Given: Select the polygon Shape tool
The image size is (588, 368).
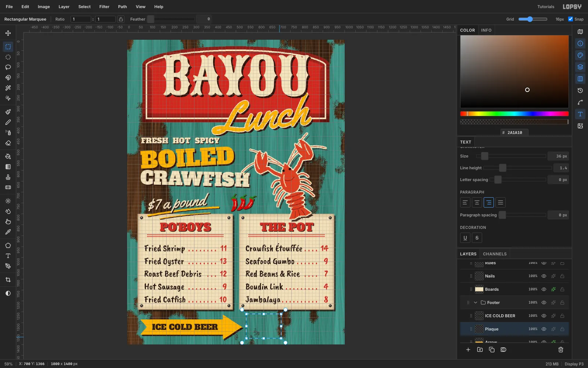Looking at the screenshot, I should [8, 245].
